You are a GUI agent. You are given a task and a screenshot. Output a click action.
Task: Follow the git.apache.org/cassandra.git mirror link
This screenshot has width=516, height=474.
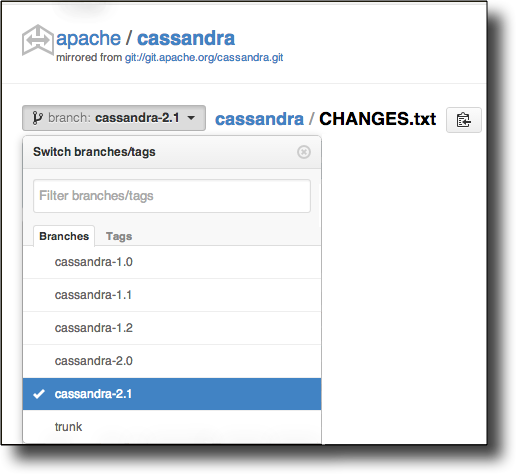coord(204,58)
